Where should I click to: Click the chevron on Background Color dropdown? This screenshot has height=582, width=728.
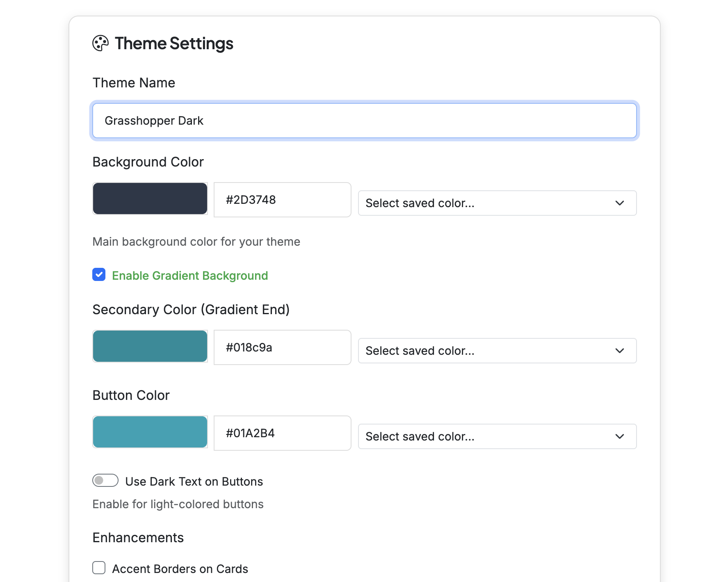pos(620,203)
